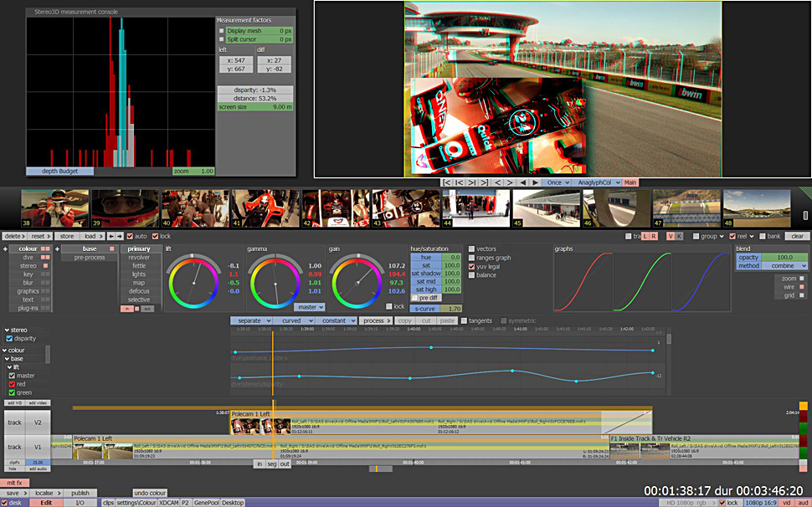Toggle the yuv legal checkbox

tap(472, 266)
